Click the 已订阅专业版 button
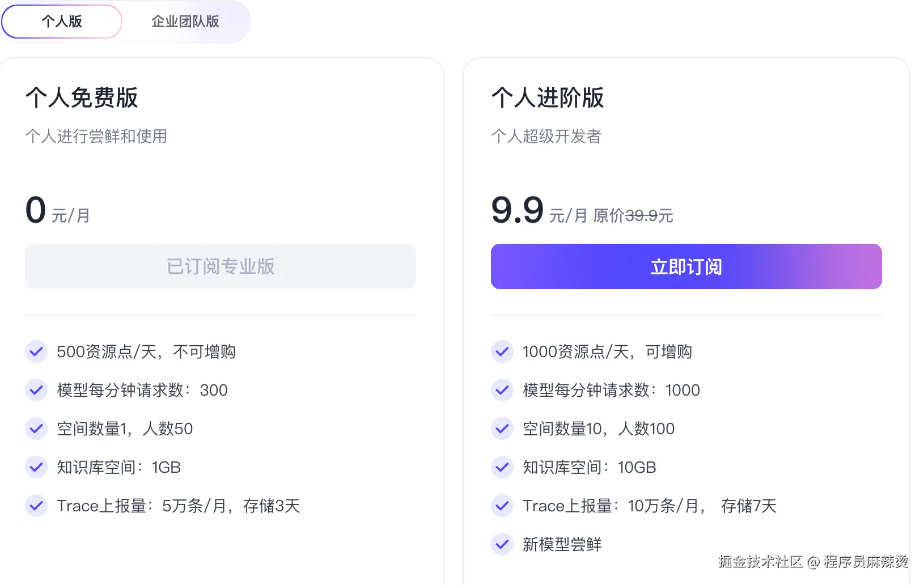The width and height of the screenshot is (924, 585). [x=221, y=266]
